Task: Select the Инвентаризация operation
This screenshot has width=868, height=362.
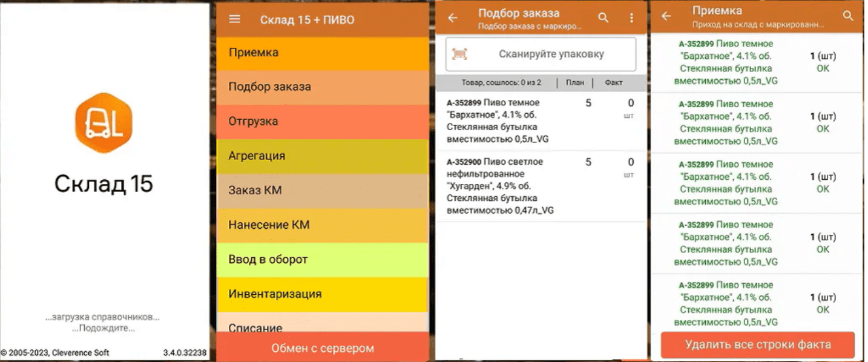Action: coord(321,293)
